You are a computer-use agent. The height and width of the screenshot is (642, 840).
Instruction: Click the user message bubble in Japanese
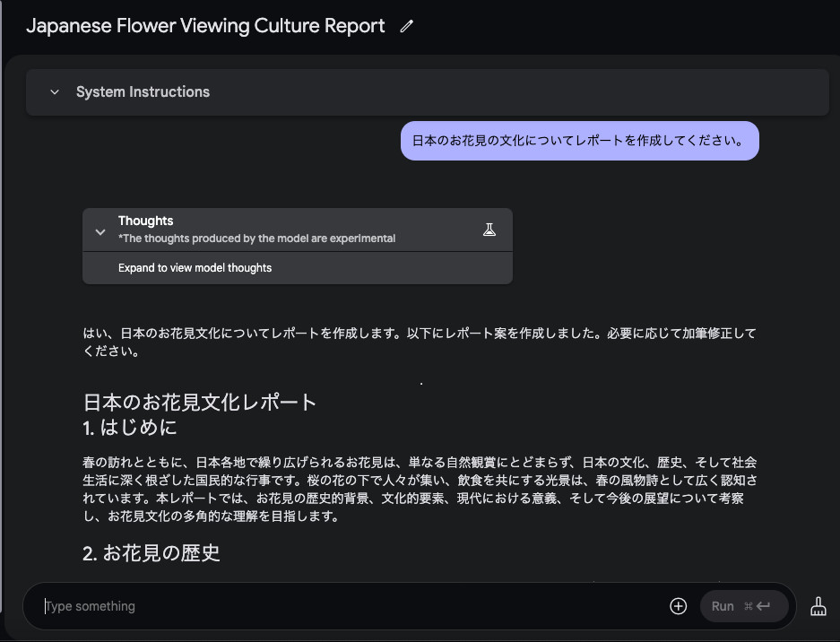coord(580,141)
